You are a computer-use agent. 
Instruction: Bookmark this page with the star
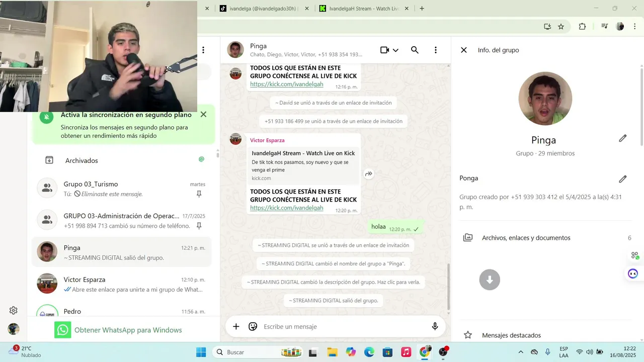point(561,27)
